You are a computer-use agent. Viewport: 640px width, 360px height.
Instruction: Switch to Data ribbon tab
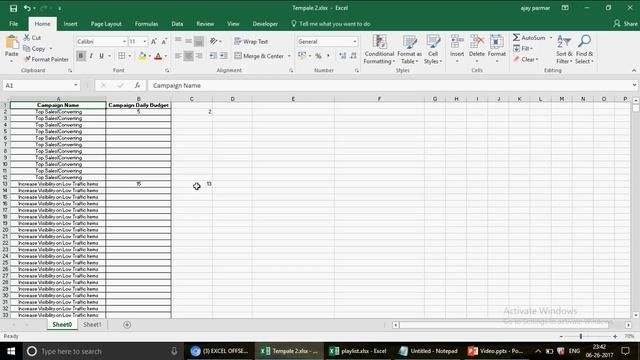pos(177,24)
